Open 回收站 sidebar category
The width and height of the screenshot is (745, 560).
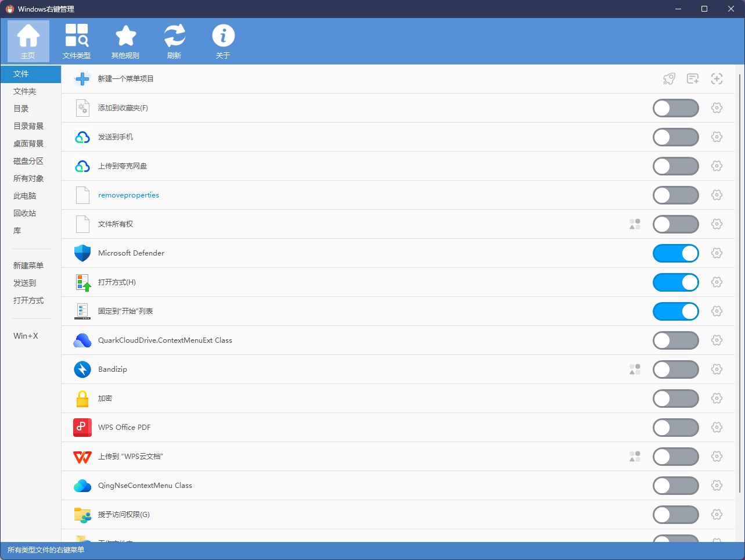[30, 213]
